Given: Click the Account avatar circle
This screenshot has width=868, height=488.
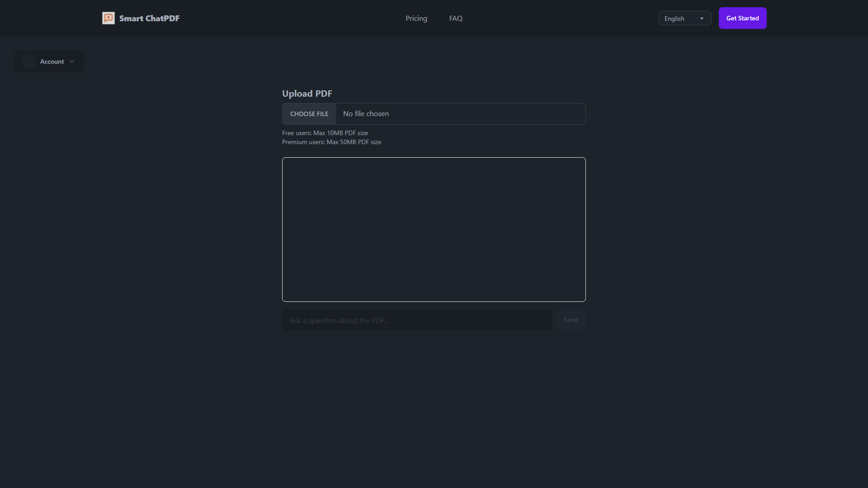Looking at the screenshot, I should click(x=29, y=61).
